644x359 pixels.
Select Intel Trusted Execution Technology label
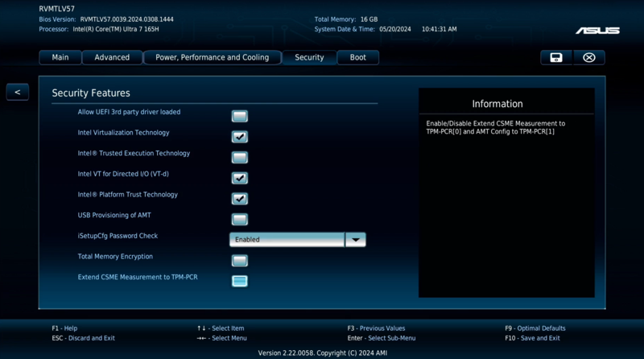(x=134, y=153)
